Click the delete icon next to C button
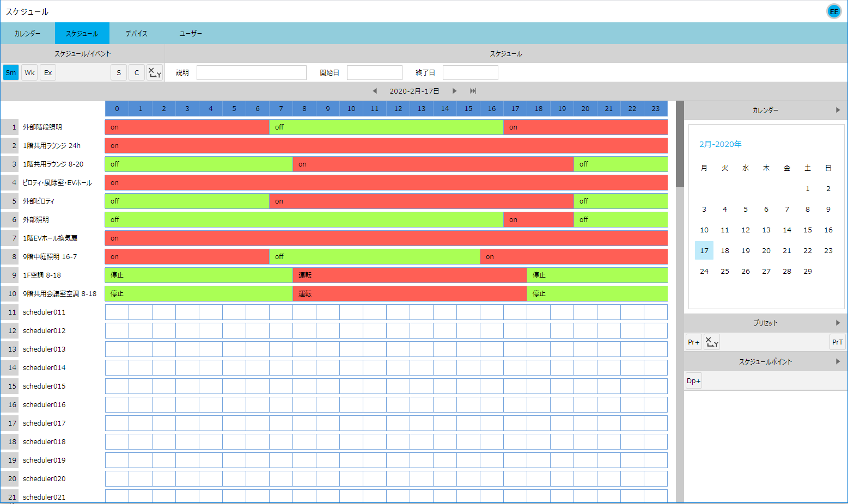Viewport: 848px width, 504px height. [155, 72]
